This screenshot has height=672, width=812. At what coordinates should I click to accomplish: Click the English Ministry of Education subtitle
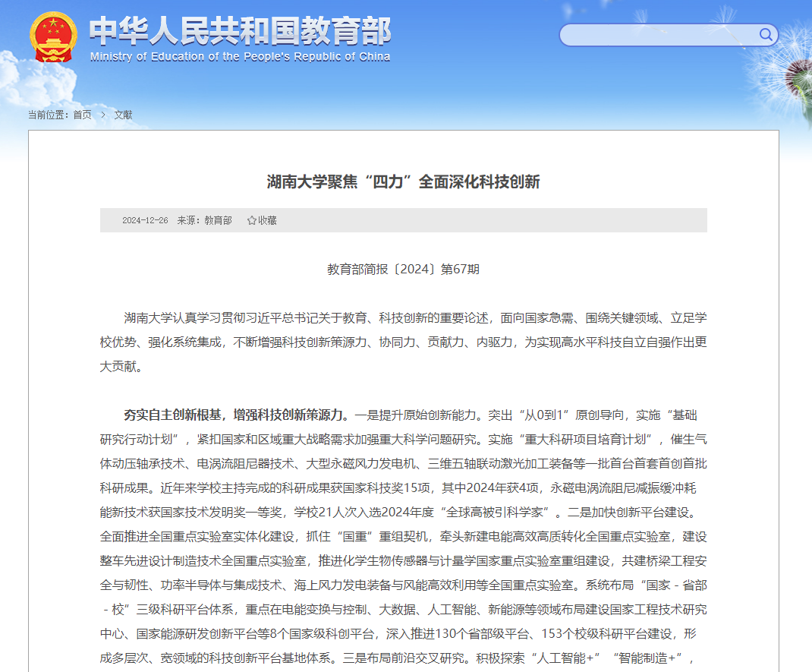pos(240,57)
